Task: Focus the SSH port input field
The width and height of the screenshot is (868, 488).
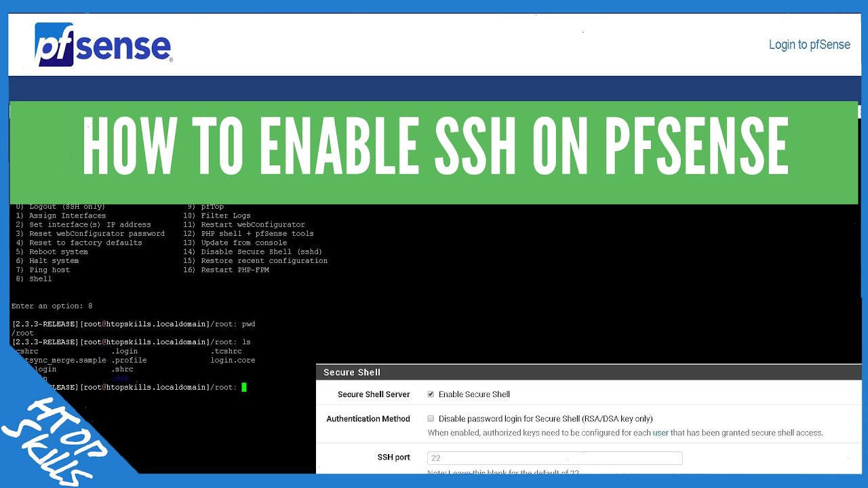Action: (555, 458)
